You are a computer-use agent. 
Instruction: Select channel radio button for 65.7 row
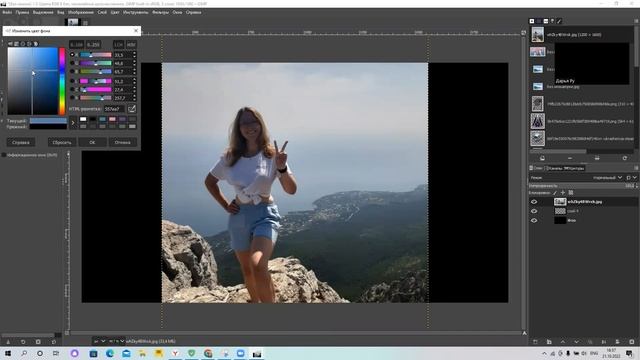pyautogui.click(x=72, y=71)
